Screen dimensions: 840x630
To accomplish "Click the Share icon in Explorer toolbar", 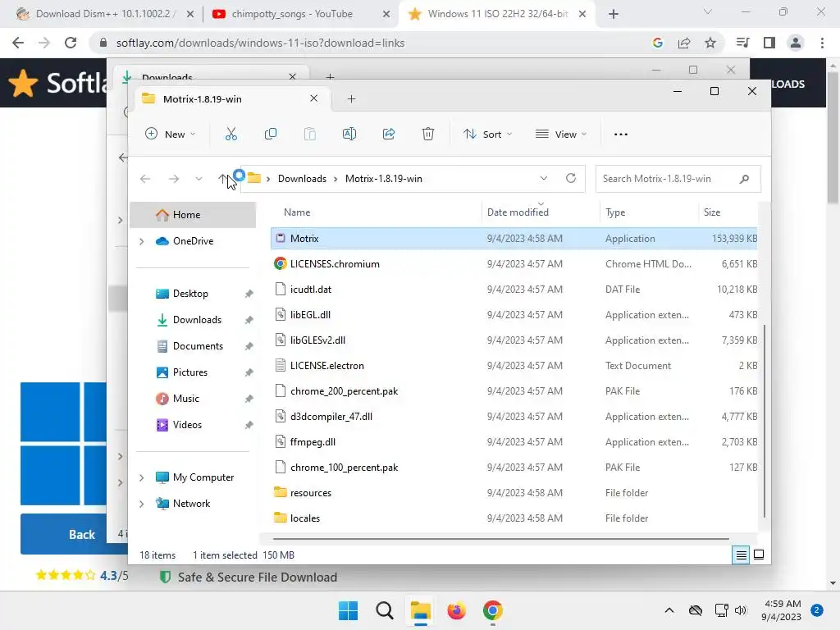I will pos(389,134).
